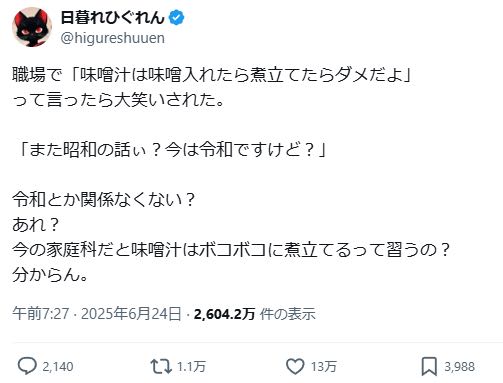Click the 3,988 bookmark count
Screen dimensions: 503x383
[459, 366]
